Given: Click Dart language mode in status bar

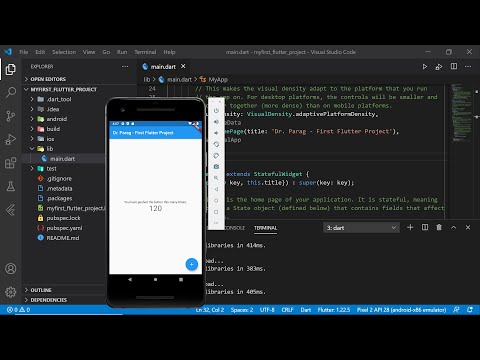Looking at the screenshot, I should point(306,310).
